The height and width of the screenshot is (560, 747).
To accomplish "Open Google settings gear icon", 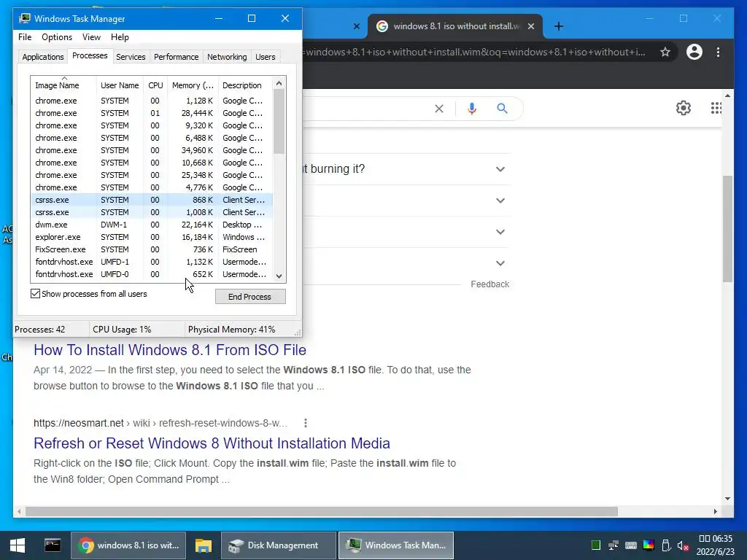I will point(683,108).
